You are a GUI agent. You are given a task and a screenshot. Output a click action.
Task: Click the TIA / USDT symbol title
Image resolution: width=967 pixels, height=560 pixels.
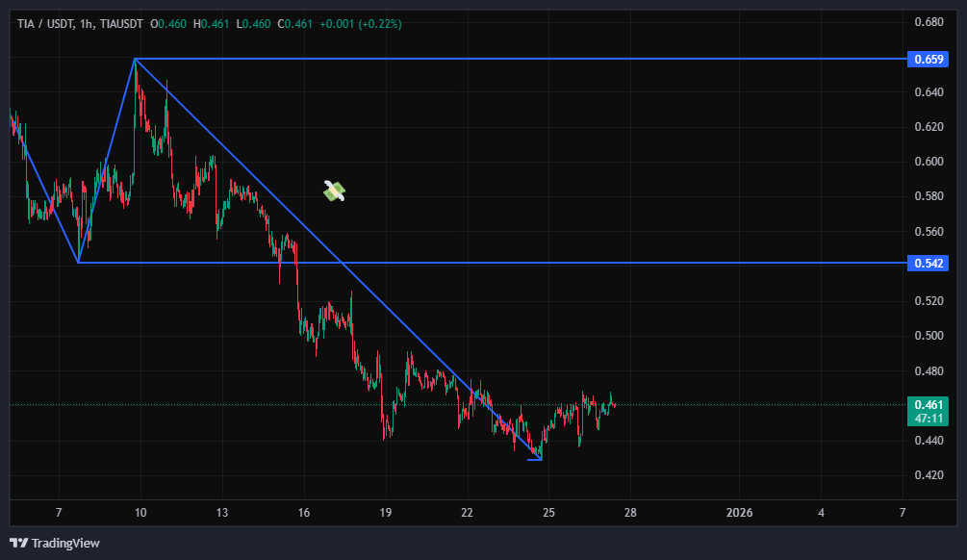tap(45, 24)
